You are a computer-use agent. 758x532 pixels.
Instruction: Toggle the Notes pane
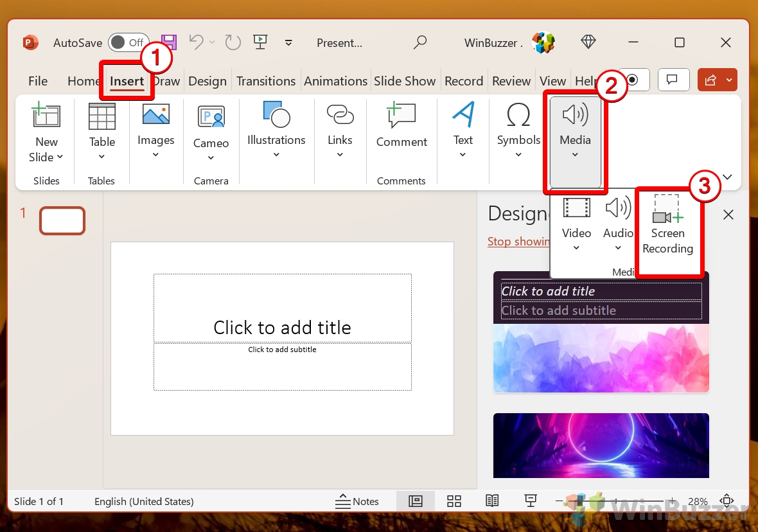(357, 502)
